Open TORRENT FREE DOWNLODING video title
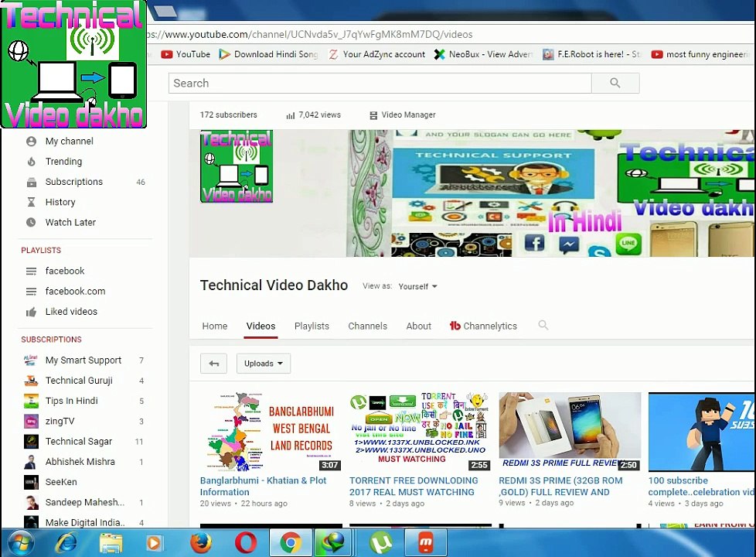 coord(414,487)
